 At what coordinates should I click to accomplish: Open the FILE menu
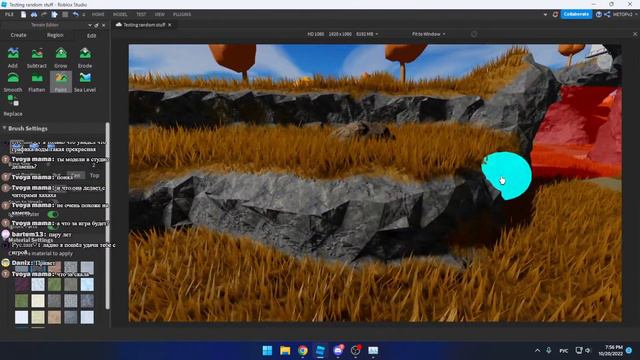(9, 14)
